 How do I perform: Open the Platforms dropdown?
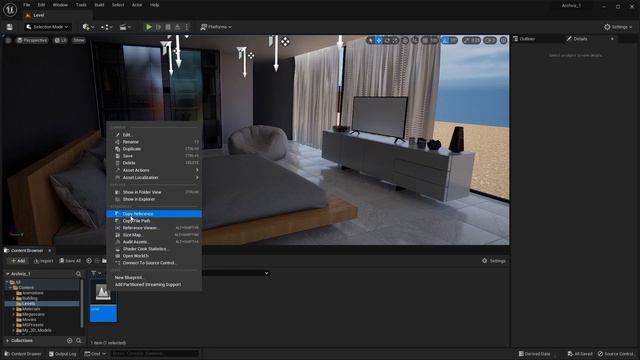(x=216, y=27)
